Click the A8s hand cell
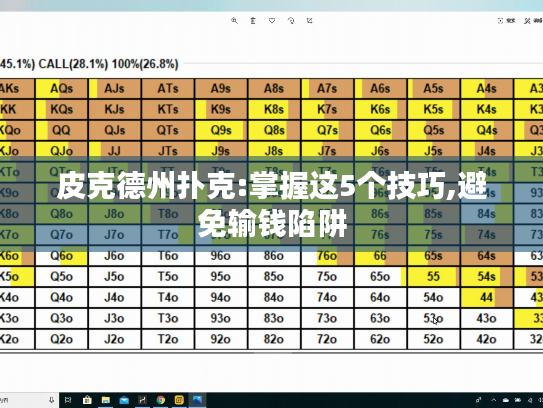543x408 pixels. click(274, 89)
